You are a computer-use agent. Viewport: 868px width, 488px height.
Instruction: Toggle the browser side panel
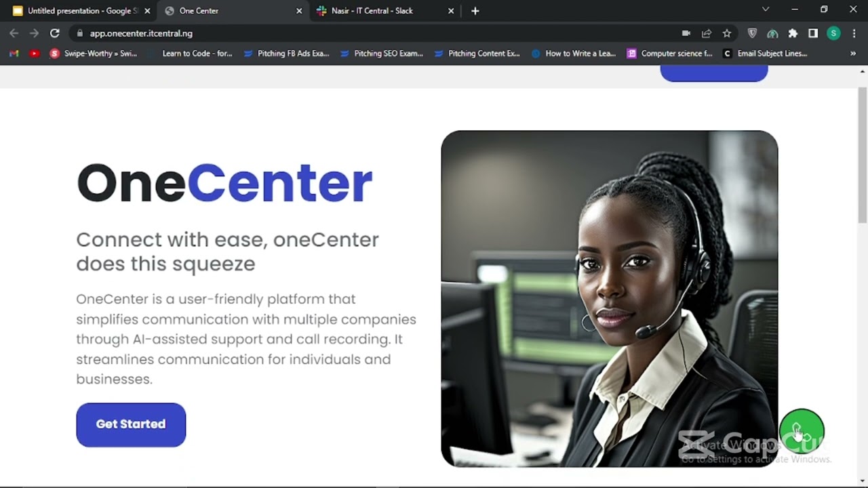pyautogui.click(x=813, y=33)
